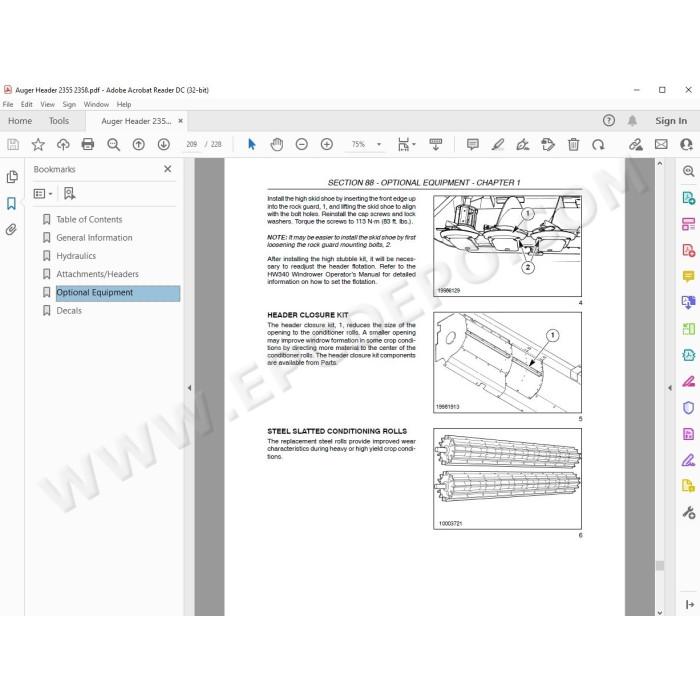The height and width of the screenshot is (700, 700).
Task: Jump to General Information bookmark
Action: (94, 238)
